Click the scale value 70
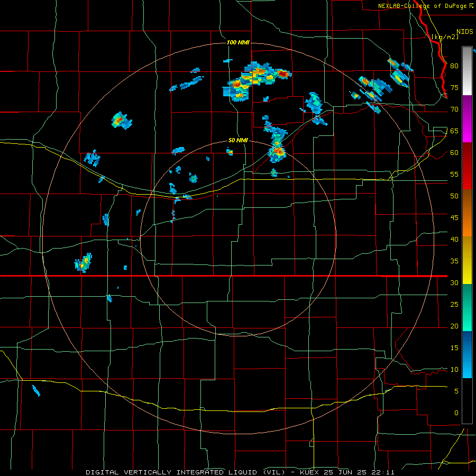Viewport: 476px width, 476px height. [454, 109]
